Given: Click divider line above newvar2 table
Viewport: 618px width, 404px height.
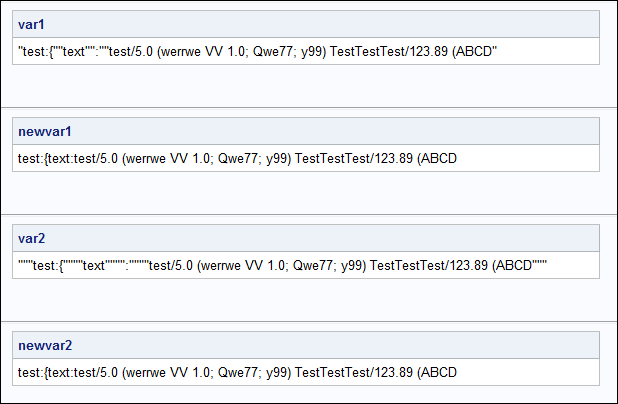Looking at the screenshot, I should [x=308, y=321].
